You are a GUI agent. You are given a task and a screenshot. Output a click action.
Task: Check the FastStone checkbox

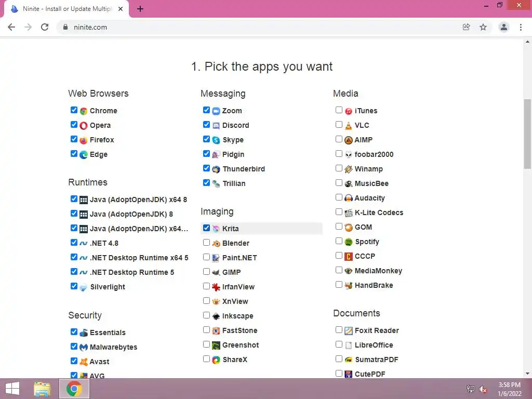coord(206,330)
